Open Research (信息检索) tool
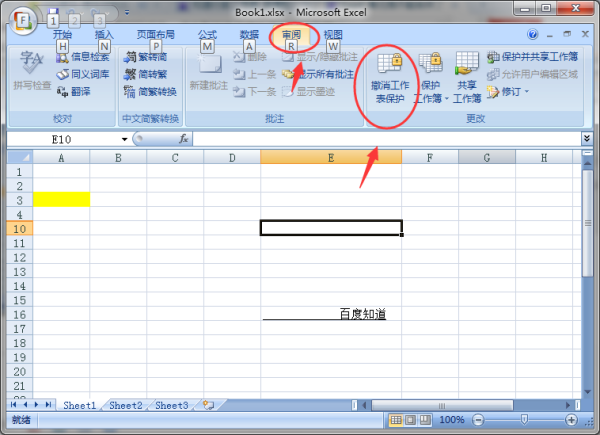 coord(83,57)
